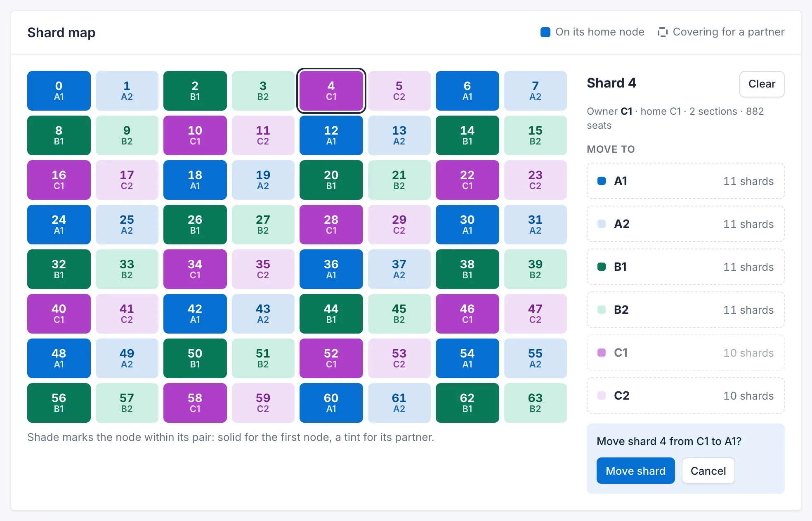Select shard 35 tile
Viewport: 812px width, 521px height.
click(263, 269)
